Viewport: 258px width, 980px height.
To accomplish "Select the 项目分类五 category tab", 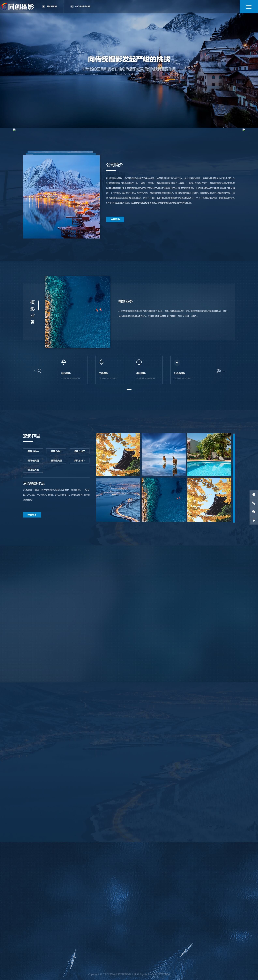I will coord(56,460).
